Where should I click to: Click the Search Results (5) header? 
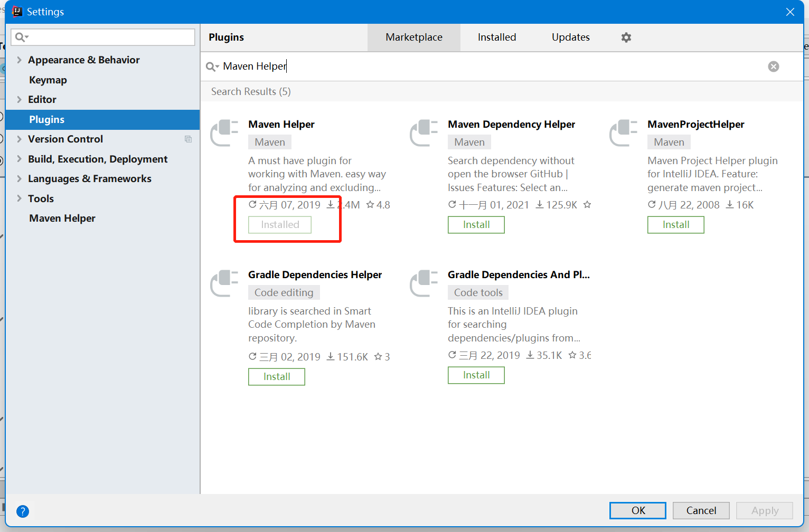pyautogui.click(x=251, y=92)
